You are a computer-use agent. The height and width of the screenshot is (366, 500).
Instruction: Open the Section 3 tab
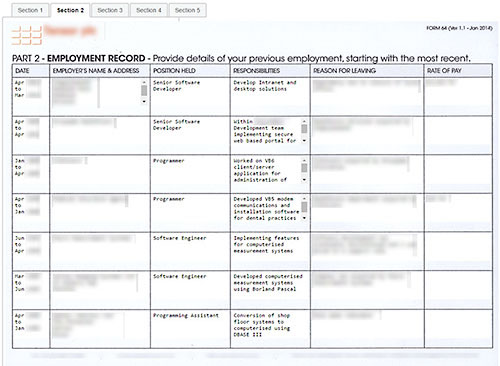[110, 10]
